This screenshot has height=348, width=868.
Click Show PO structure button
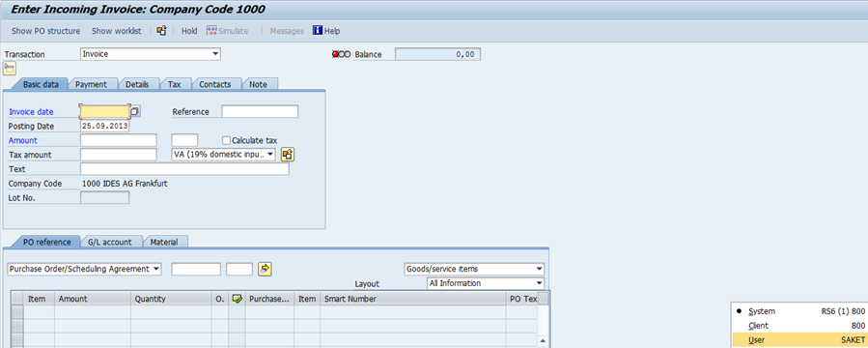coord(46,31)
